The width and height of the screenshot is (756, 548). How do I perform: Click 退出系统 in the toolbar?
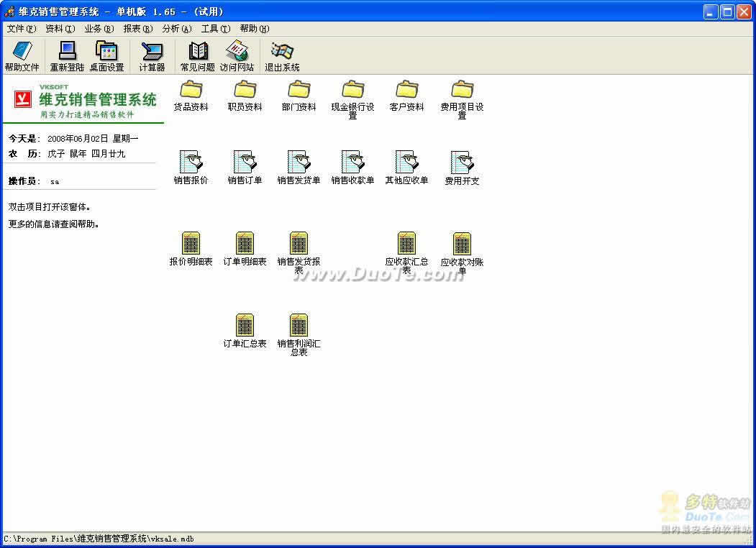tap(282, 56)
